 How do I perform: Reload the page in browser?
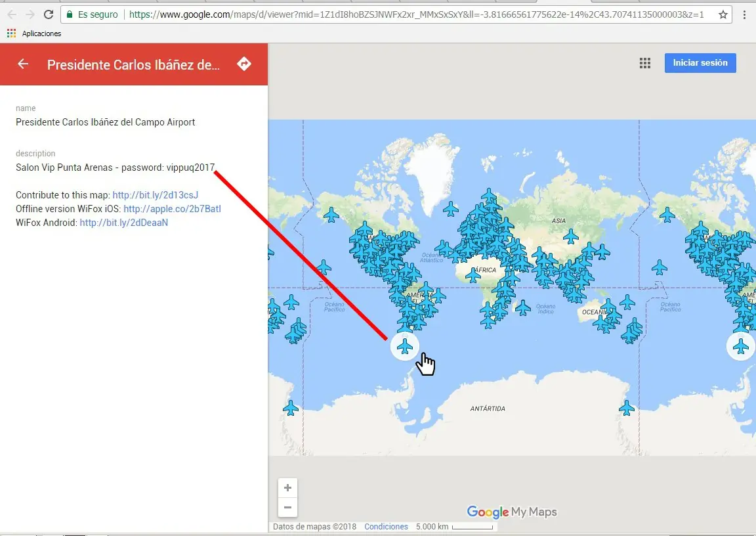[x=48, y=14]
